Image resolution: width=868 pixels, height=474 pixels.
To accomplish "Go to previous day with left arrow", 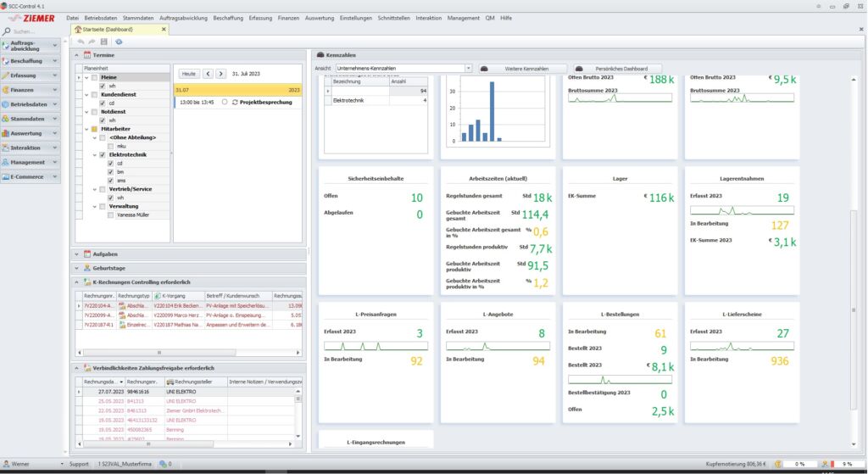I will tap(209, 74).
